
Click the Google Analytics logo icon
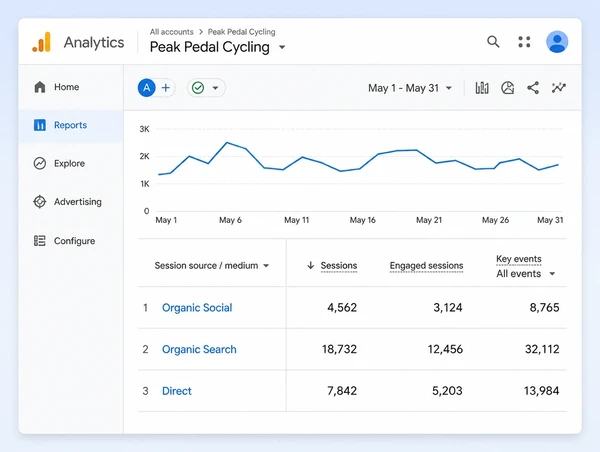tap(41, 42)
